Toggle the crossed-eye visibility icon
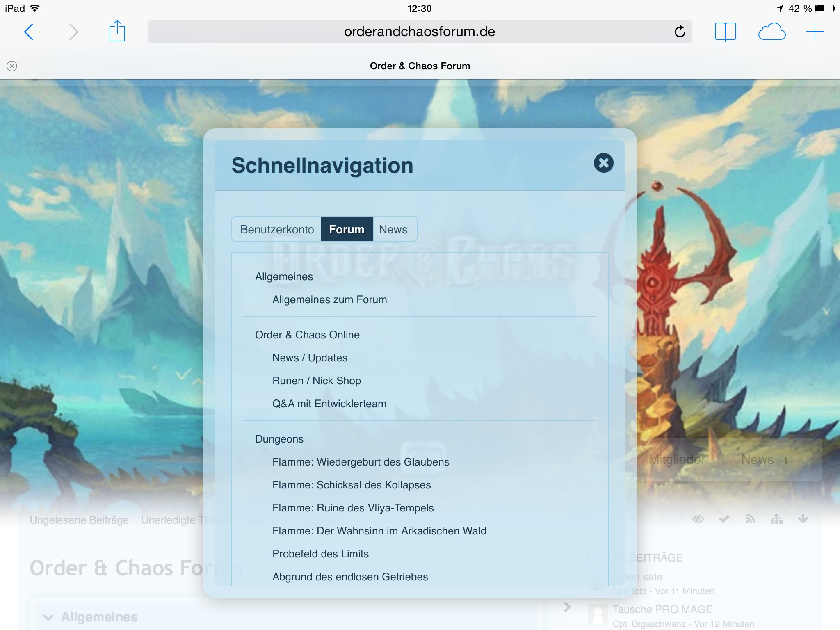Viewport: 840px width, 630px height. [x=698, y=519]
